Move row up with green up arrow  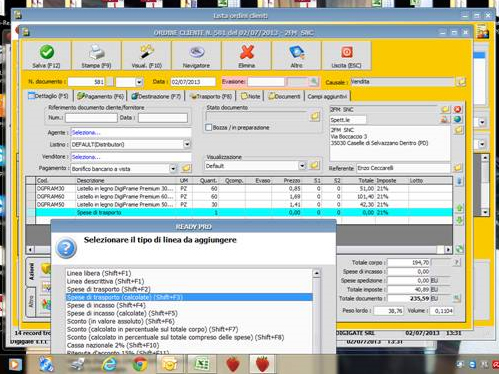[459, 208]
